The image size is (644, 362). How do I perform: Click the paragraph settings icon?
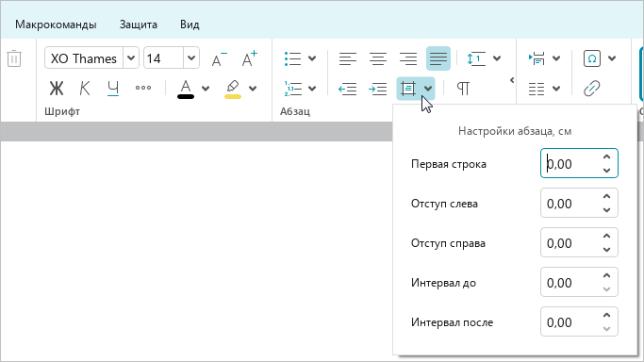click(x=408, y=89)
